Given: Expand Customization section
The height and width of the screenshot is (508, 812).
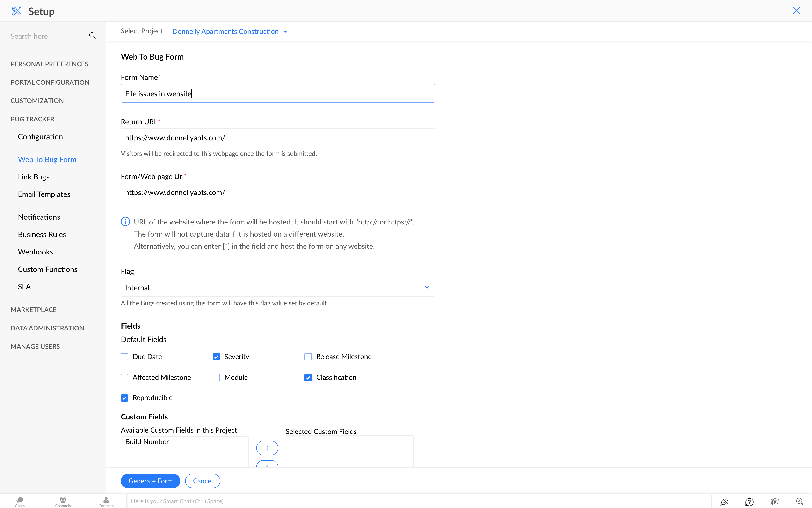Looking at the screenshot, I should (37, 101).
